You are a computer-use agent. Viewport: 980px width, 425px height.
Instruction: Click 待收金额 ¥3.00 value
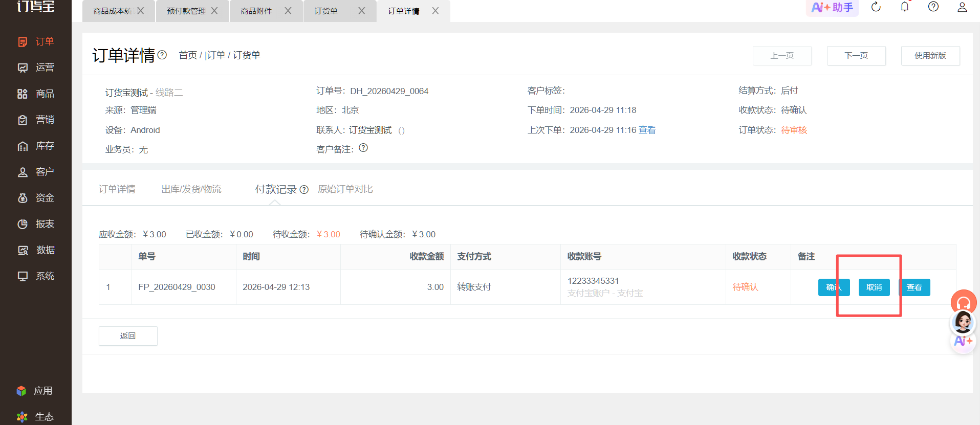click(329, 234)
